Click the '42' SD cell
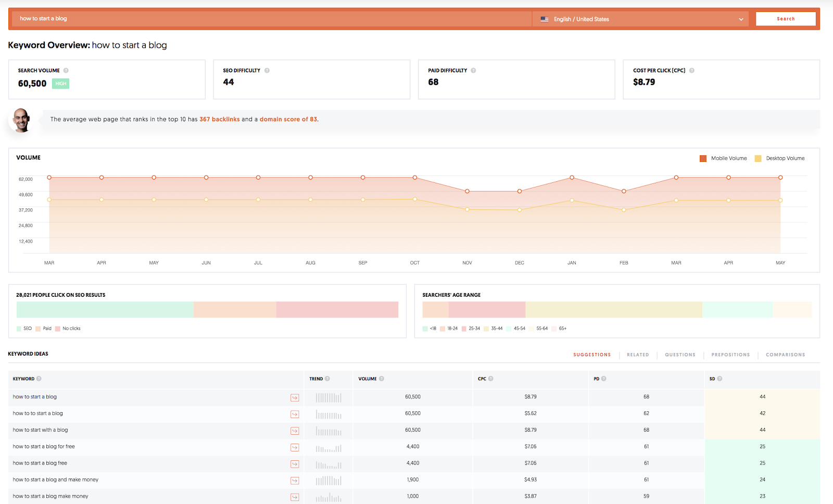833x504 pixels. click(x=762, y=413)
